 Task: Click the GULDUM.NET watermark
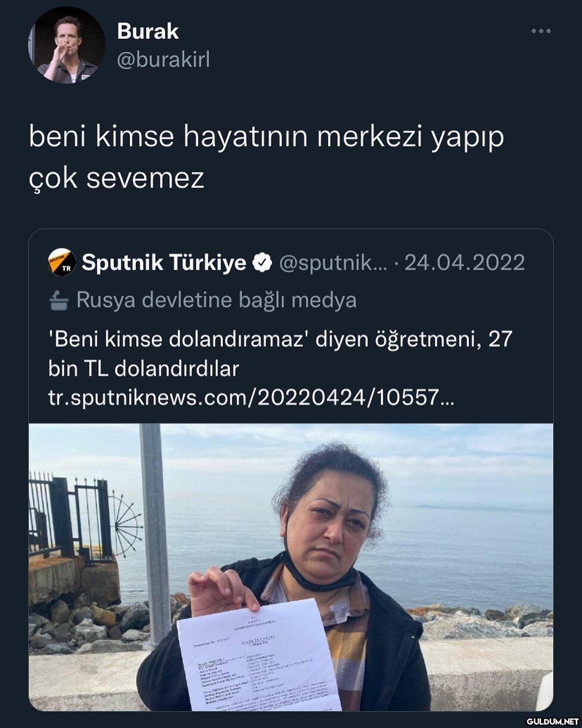[x=553, y=721]
